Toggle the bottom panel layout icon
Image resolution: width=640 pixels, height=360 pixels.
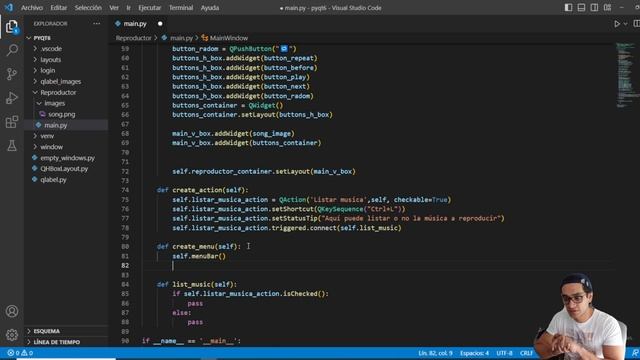[x=581, y=7]
